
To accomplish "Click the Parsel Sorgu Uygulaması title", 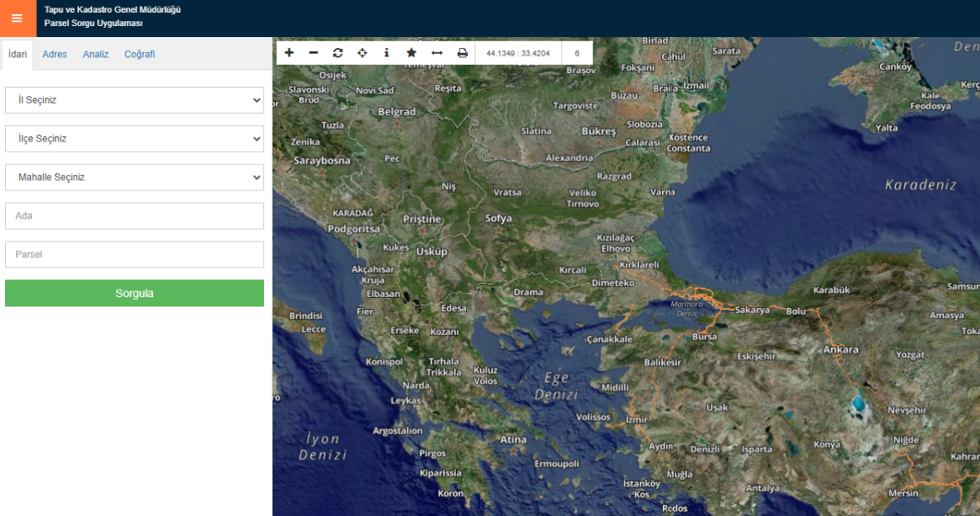I will (93, 23).
